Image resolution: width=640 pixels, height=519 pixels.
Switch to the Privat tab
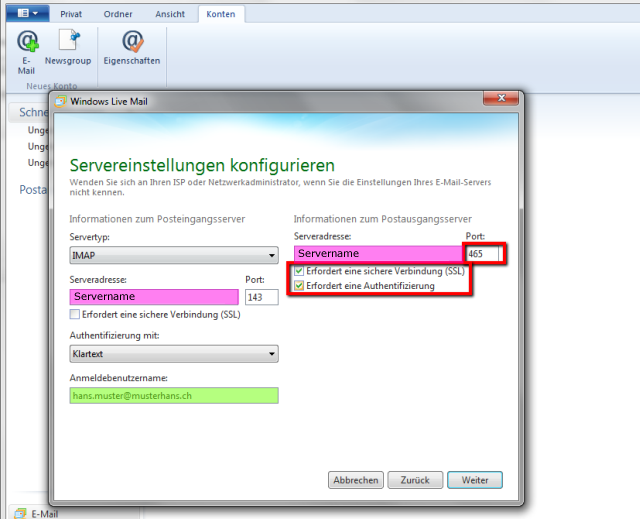pos(71,15)
